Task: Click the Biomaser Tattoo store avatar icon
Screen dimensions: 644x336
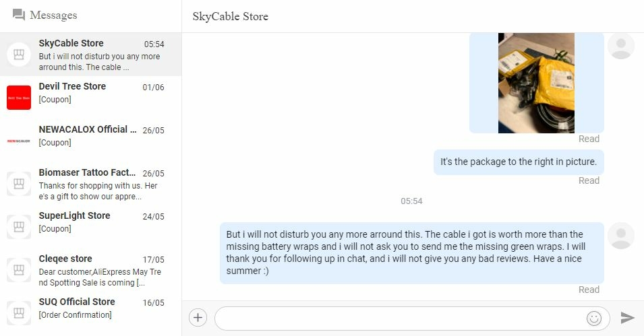Action: (x=19, y=183)
